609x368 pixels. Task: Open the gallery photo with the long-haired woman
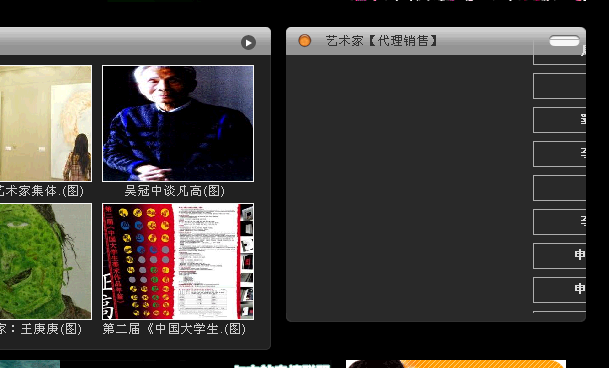pyautogui.click(x=46, y=123)
